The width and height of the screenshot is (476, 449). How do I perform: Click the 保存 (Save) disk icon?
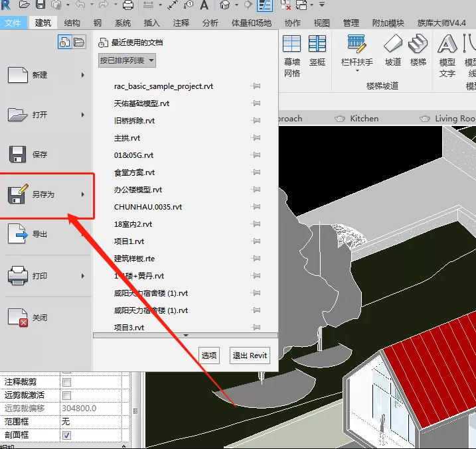pyautogui.click(x=18, y=155)
